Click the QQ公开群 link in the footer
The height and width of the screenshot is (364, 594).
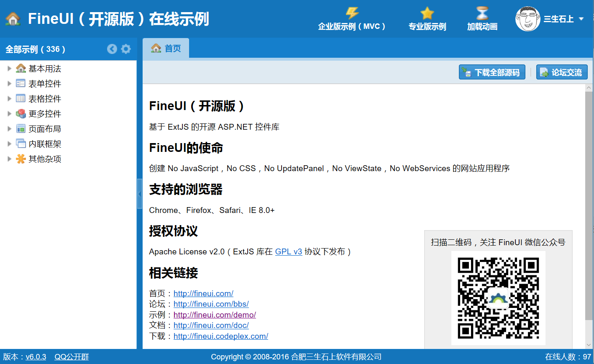[72, 357]
